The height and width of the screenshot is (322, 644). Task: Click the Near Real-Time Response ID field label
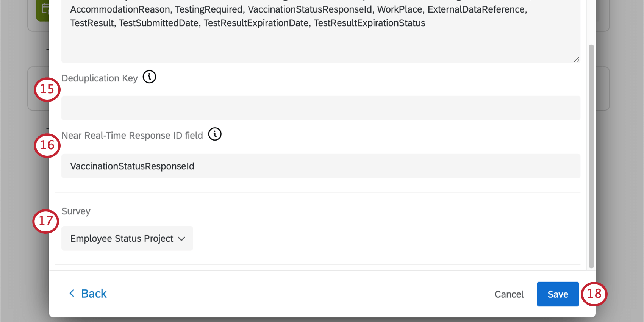[x=132, y=136]
